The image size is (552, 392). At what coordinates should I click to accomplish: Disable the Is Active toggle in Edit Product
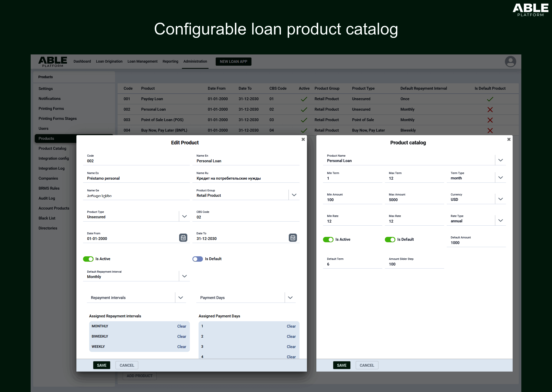(88, 259)
